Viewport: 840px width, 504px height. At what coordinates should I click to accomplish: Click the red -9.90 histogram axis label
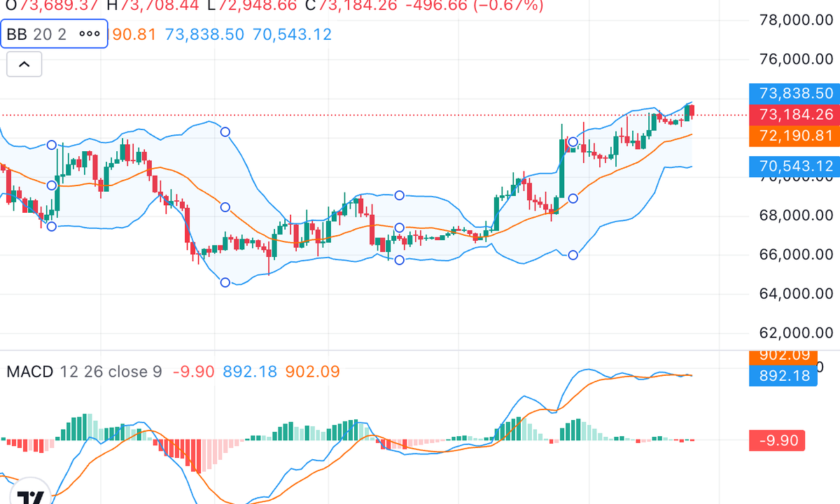pyautogui.click(x=777, y=440)
